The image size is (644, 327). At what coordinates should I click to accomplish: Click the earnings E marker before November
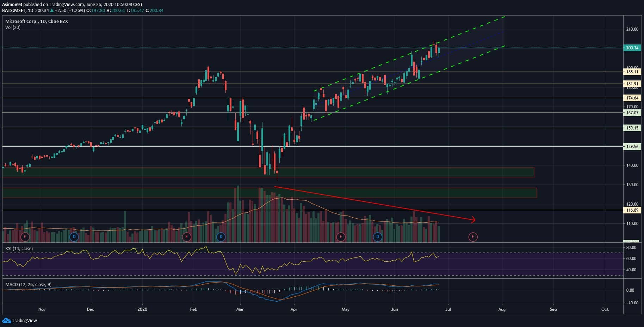[x=25, y=237]
